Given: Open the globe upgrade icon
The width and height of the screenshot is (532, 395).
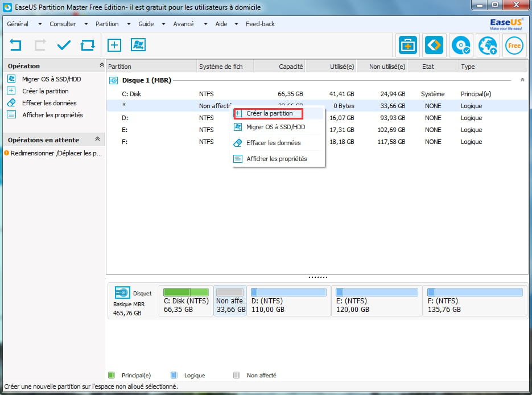Looking at the screenshot, I should pos(488,45).
